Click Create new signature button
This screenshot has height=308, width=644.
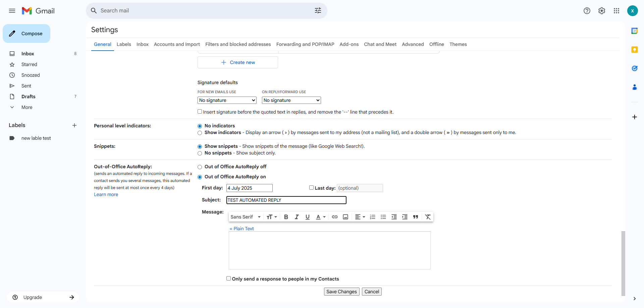(238, 62)
